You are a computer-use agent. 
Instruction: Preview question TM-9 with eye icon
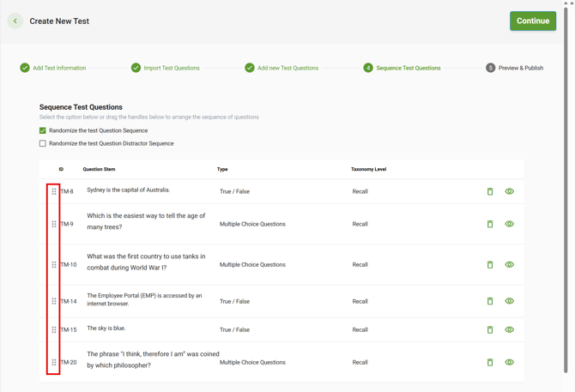click(509, 224)
